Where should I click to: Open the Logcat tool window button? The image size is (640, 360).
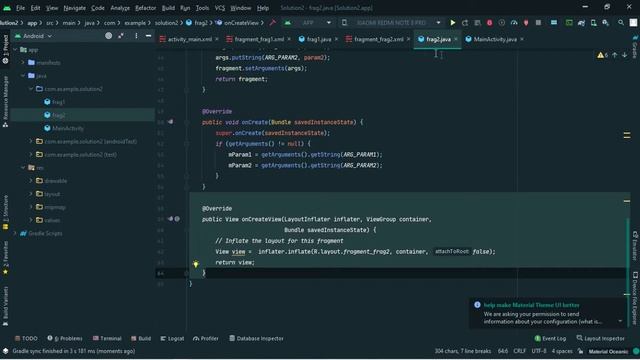click(x=172, y=338)
